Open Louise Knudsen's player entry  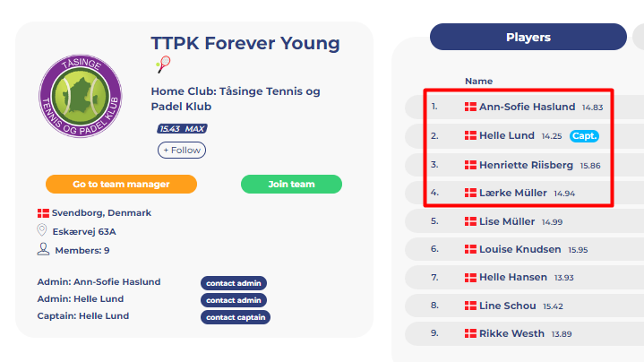point(525,249)
